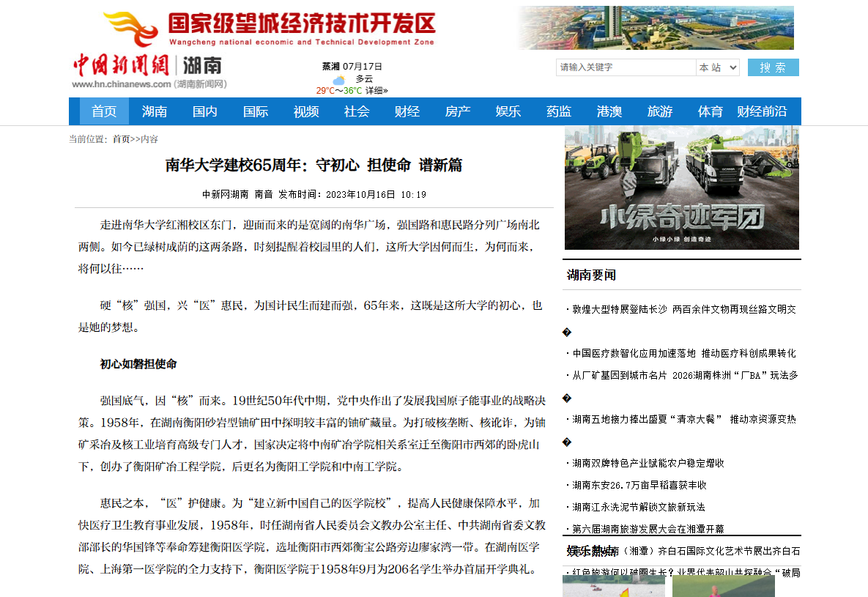Open the 本站 search scope dropdown
This screenshot has width=868, height=597.
[717, 67]
